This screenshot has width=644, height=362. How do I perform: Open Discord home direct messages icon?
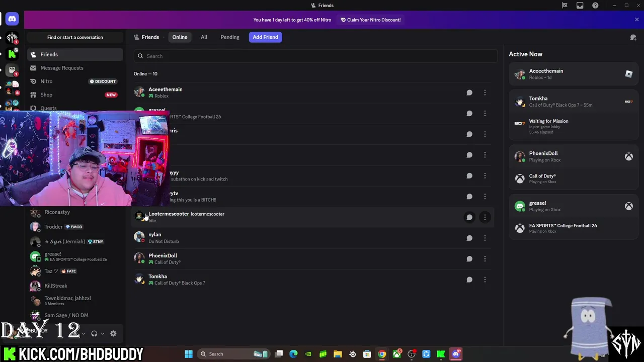coord(12,19)
